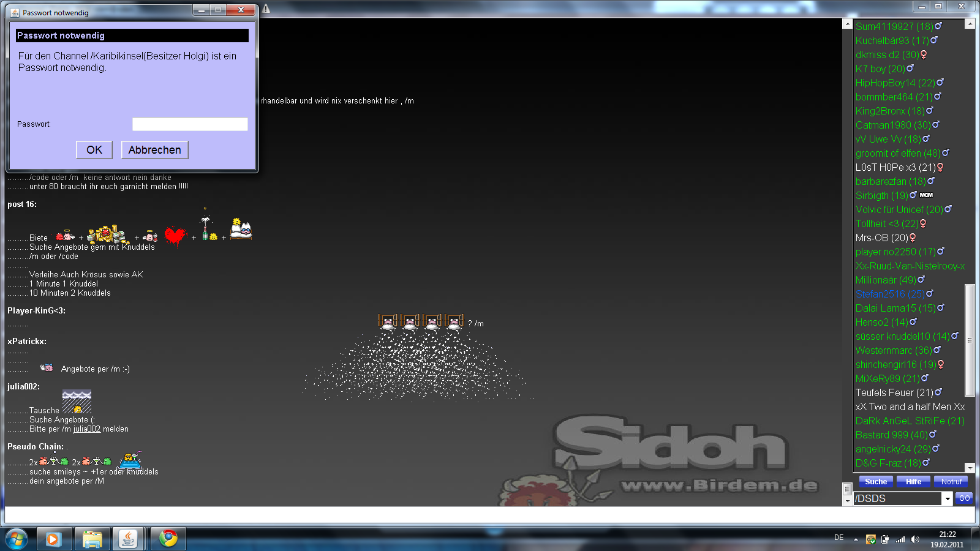Open Google Chrome from the taskbar
This screenshot has width=980, height=551.
click(x=168, y=539)
